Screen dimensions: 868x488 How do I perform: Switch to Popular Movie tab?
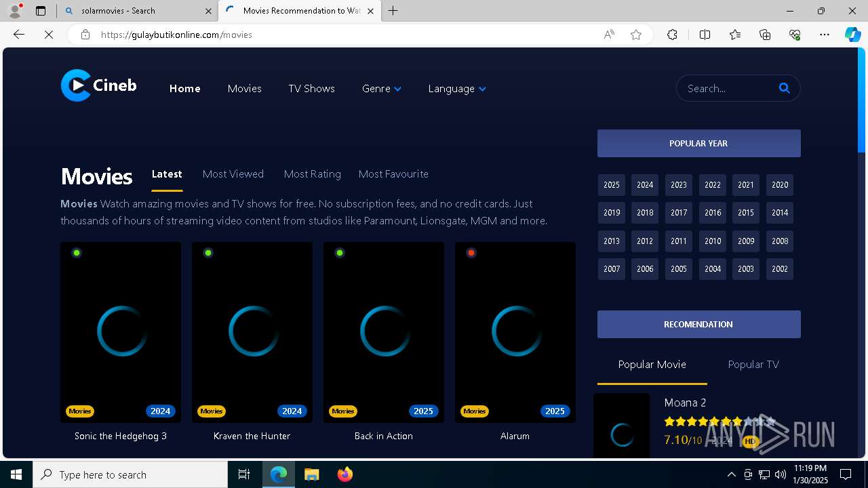click(652, 365)
